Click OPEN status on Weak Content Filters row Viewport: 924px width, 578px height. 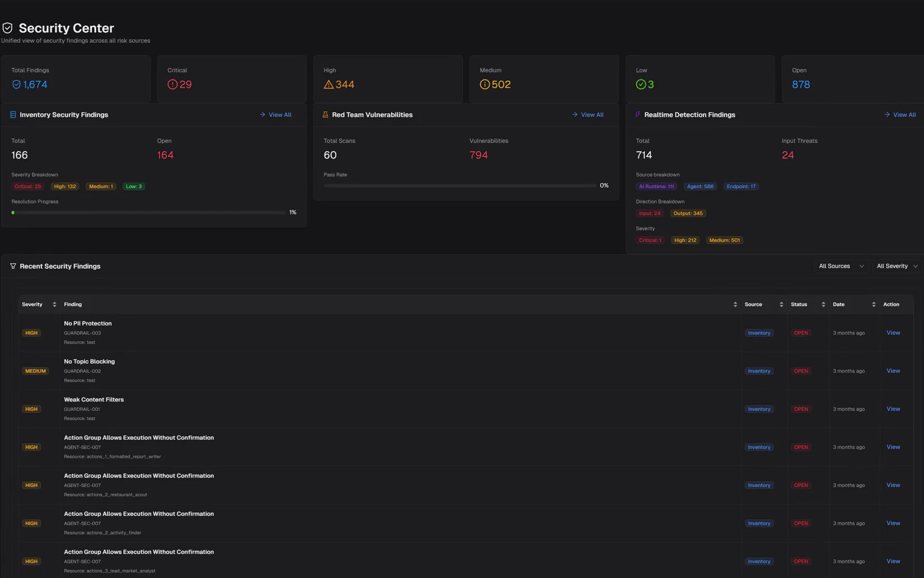tap(801, 409)
